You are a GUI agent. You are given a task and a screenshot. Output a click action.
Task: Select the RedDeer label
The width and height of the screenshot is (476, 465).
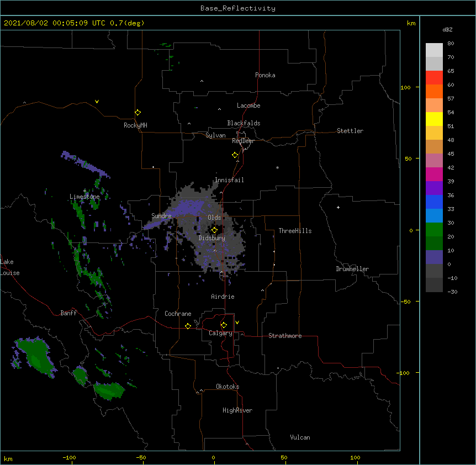point(243,141)
